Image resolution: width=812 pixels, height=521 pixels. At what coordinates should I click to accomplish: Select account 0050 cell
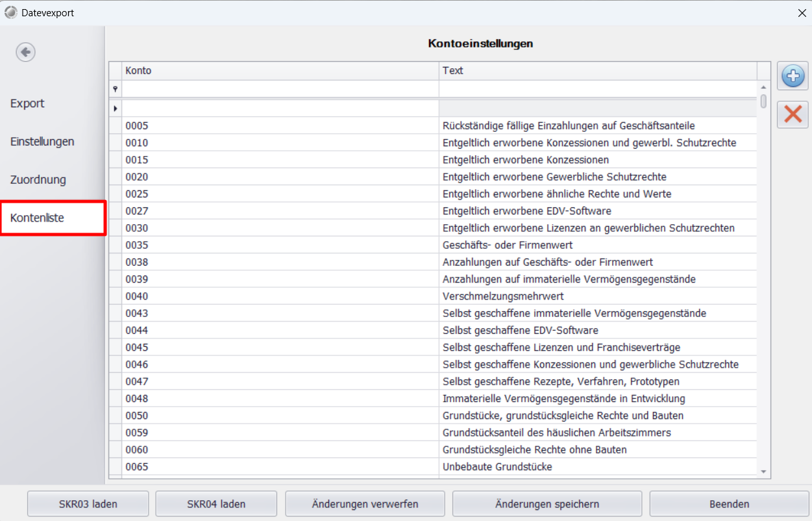280,415
